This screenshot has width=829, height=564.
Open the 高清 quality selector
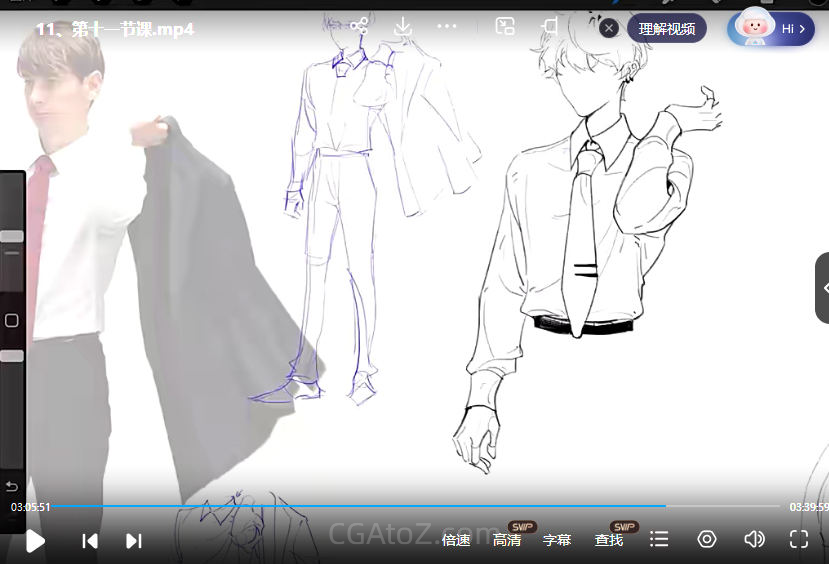tap(507, 540)
